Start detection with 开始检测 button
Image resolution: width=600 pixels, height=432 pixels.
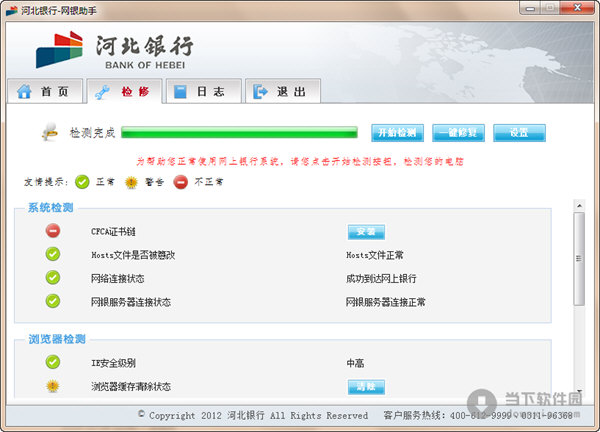(397, 133)
